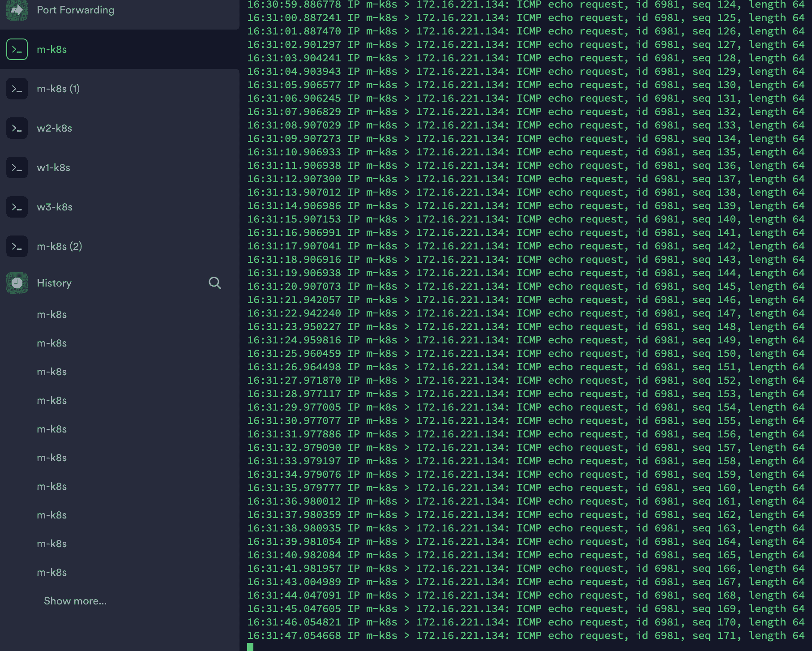The height and width of the screenshot is (651, 812).
Task: Click the terminal icon beside m-k8s (2)
Action: [x=17, y=246]
